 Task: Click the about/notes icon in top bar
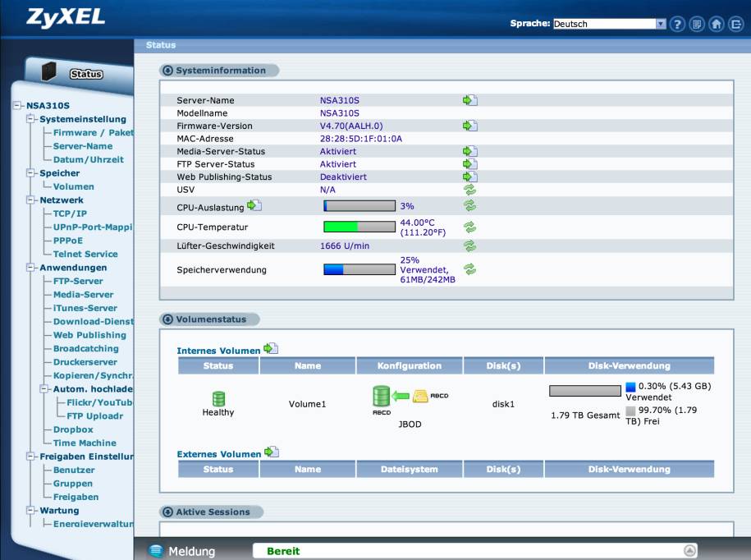(697, 24)
